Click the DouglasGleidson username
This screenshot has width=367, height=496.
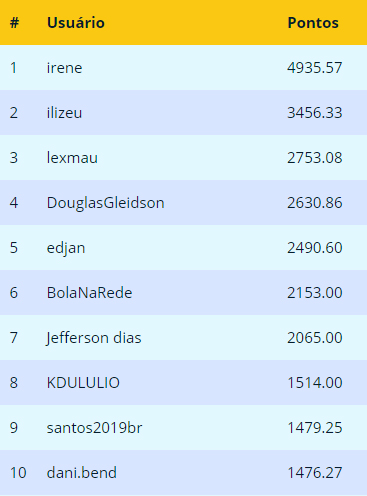click(106, 203)
